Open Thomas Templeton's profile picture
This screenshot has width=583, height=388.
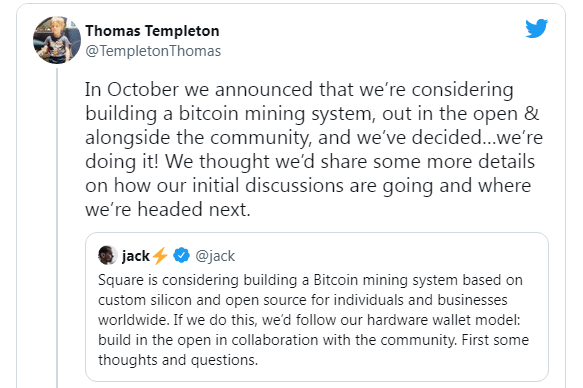pyautogui.click(x=57, y=40)
